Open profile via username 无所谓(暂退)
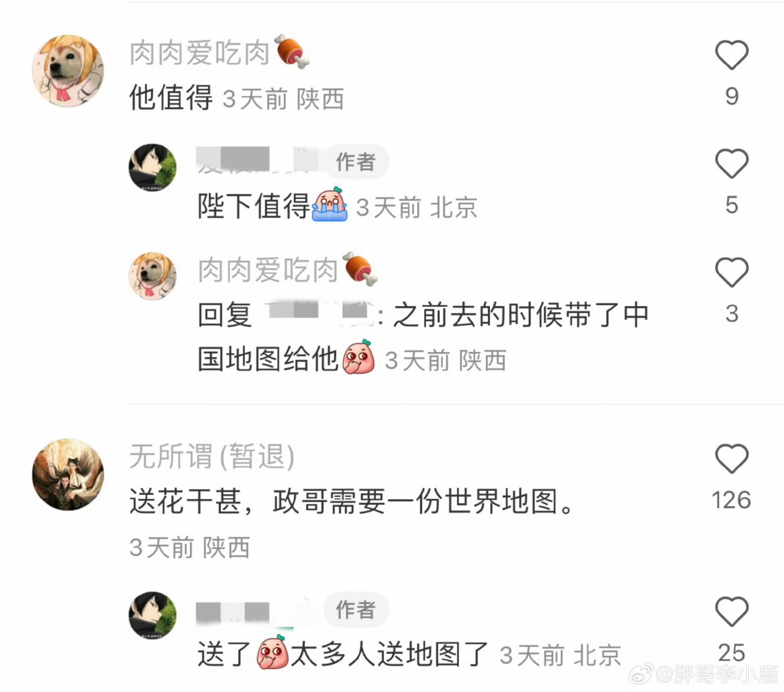Image resolution: width=784 pixels, height=692 pixels. pyautogui.click(x=212, y=456)
